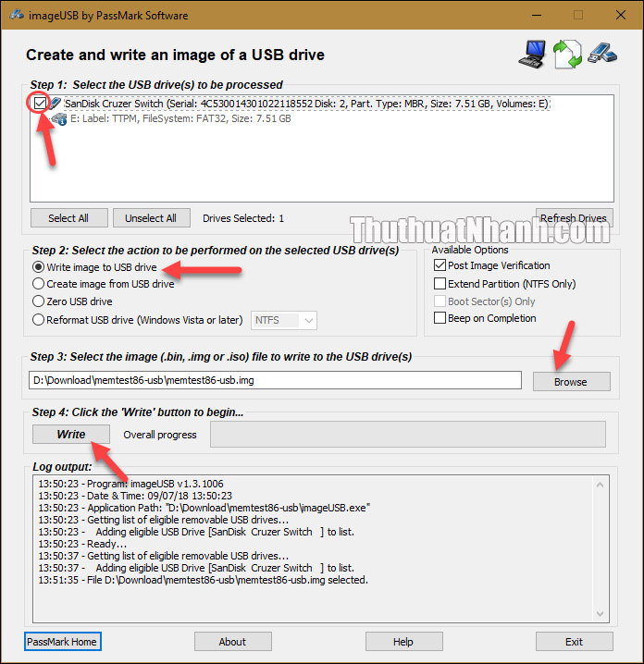Click the imageUSB title bar app icon

[x=17, y=15]
